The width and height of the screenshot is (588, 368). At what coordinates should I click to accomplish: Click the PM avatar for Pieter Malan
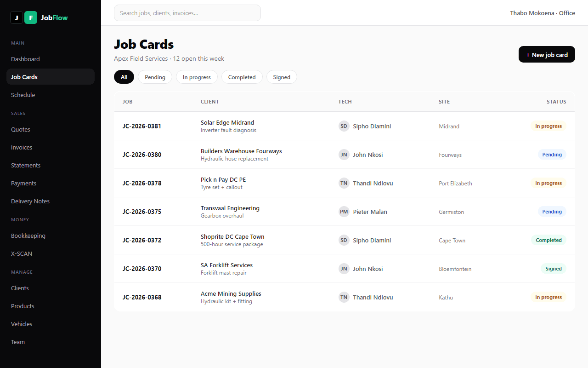(x=344, y=212)
